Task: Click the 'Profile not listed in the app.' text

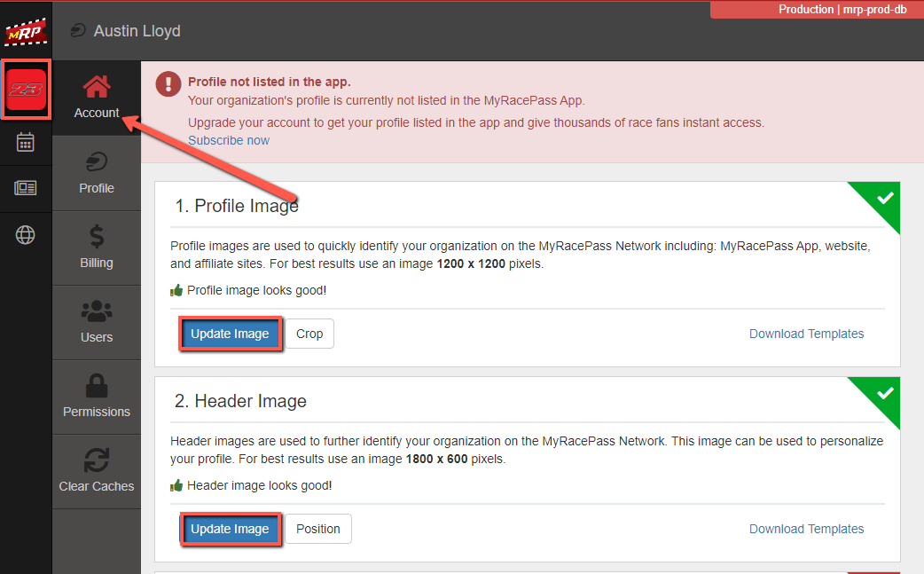Action: [x=270, y=82]
